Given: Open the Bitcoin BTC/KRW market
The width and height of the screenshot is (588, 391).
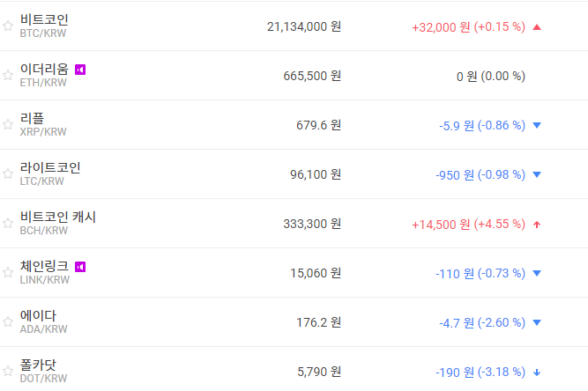Looking at the screenshot, I should 44,26.
